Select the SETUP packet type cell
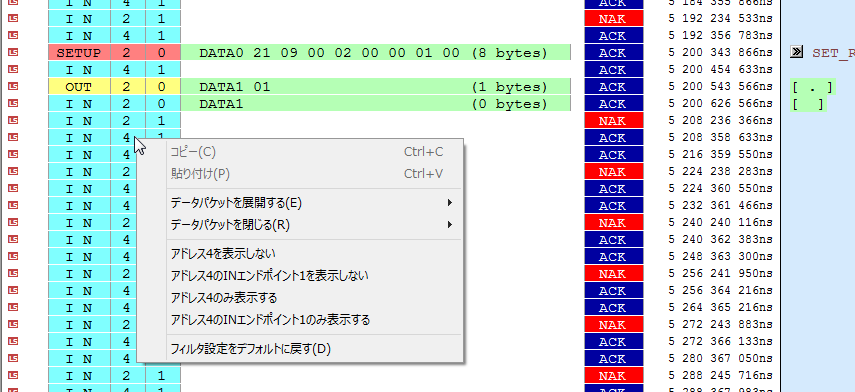 pos(79,52)
